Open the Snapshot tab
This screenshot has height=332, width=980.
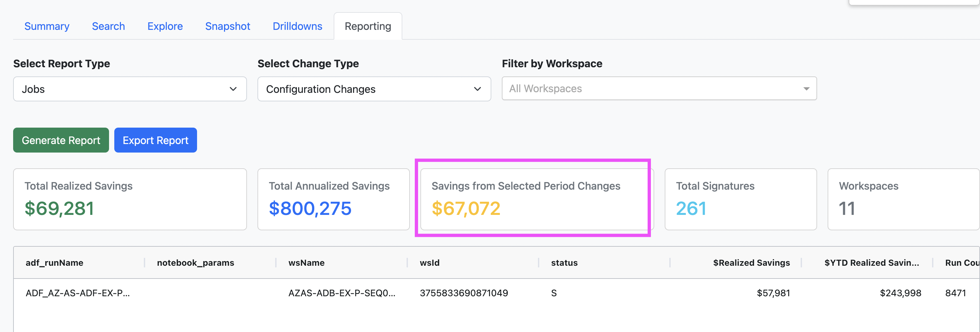tap(228, 26)
